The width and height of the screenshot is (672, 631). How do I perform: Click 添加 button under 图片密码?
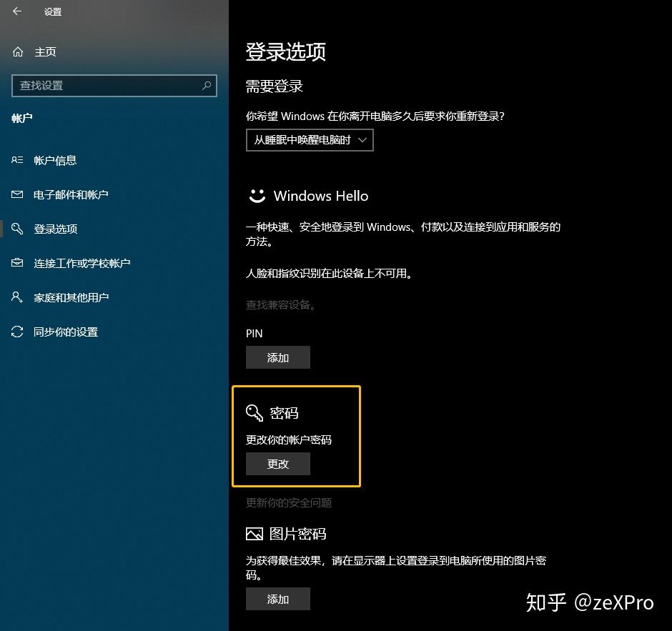pyautogui.click(x=277, y=599)
